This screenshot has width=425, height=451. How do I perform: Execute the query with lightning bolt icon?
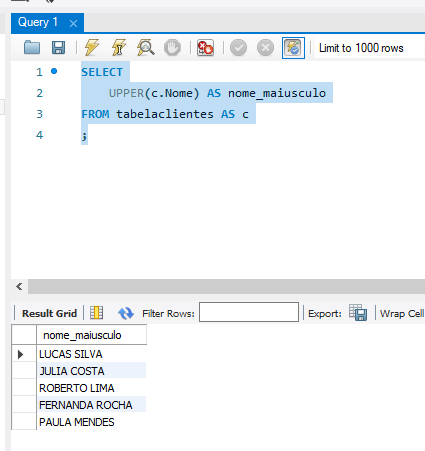click(92, 48)
